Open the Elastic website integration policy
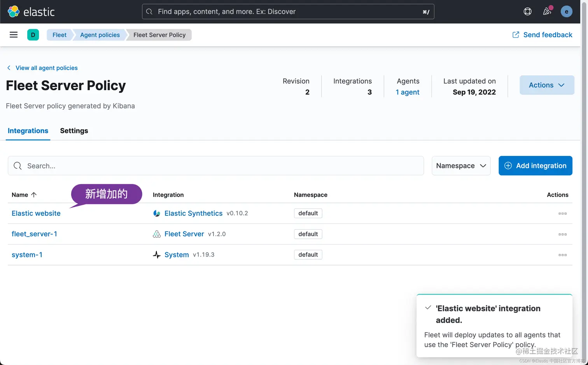This screenshot has height=365, width=588. 36,213
